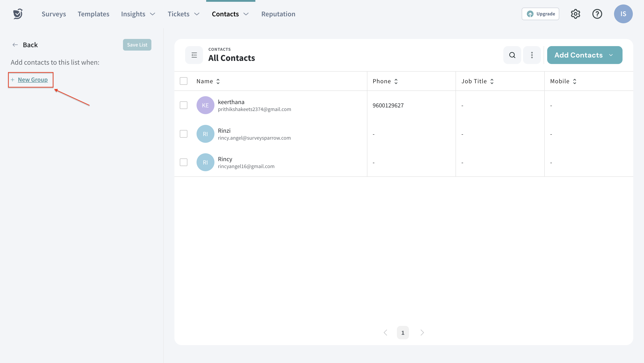
Task: Sort contacts by Name column arrows
Action: [218, 81]
